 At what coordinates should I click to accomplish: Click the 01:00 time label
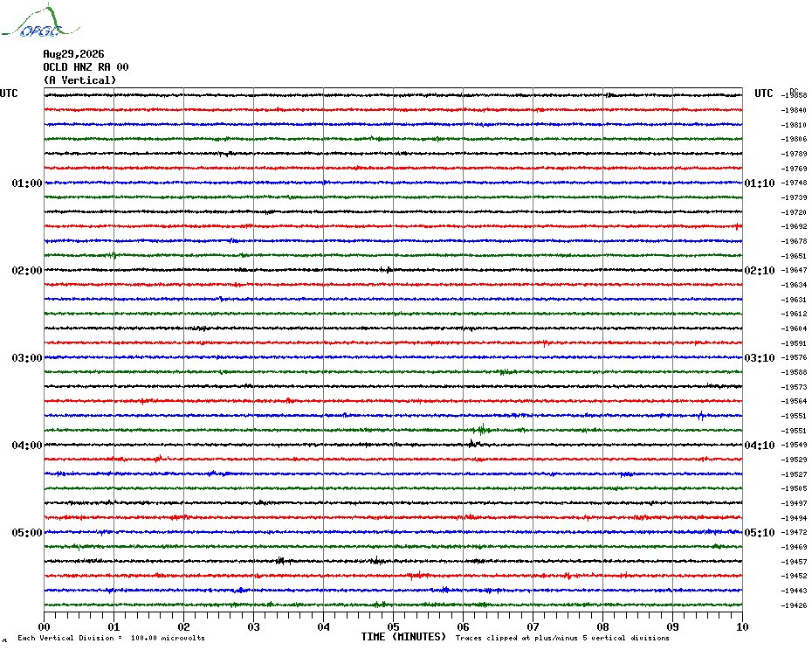pyautogui.click(x=27, y=183)
